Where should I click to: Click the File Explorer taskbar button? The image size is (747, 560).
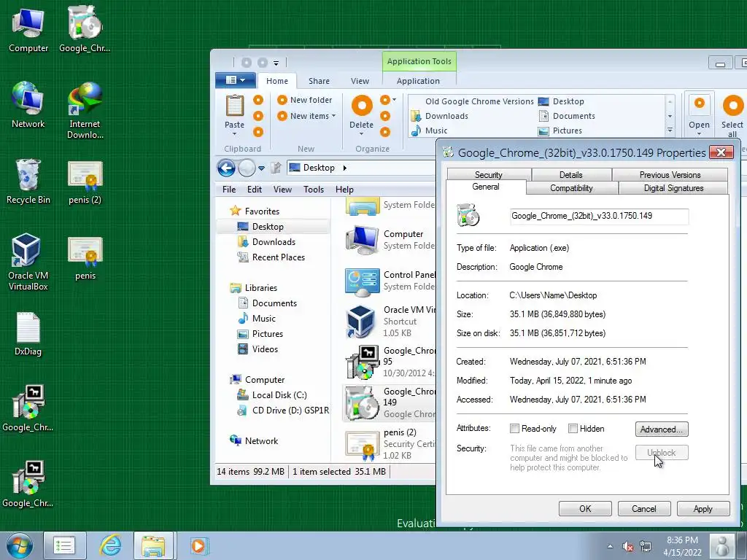[x=153, y=545]
